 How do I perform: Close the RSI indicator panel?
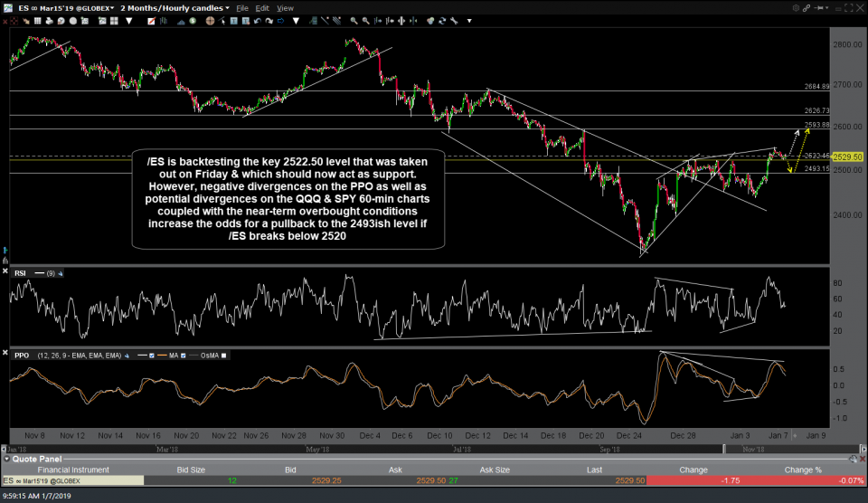click(x=5, y=270)
